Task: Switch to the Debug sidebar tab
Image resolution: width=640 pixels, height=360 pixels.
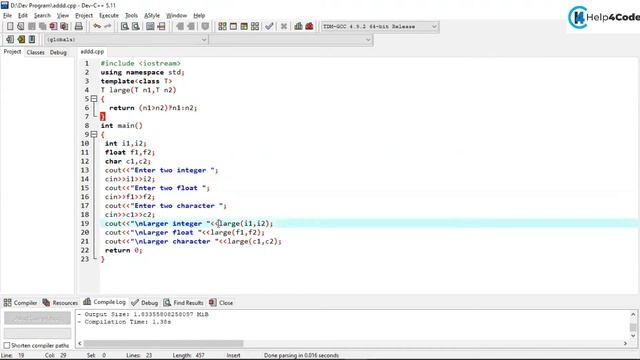Action: click(x=58, y=52)
